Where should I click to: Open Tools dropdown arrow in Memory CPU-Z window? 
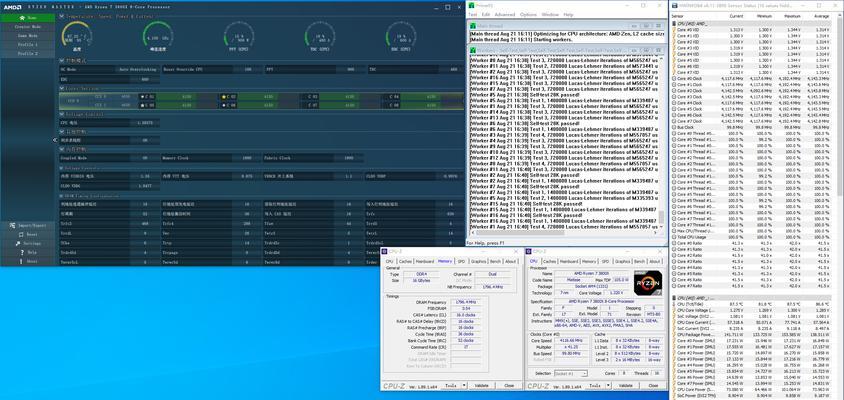tap(462, 385)
